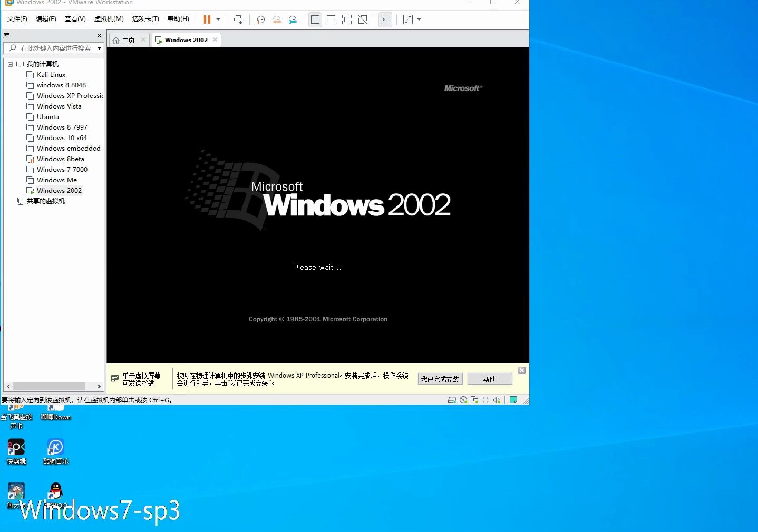This screenshot has height=532, width=758.
Task: Select Windows XP Professional virtual machine
Action: point(70,96)
